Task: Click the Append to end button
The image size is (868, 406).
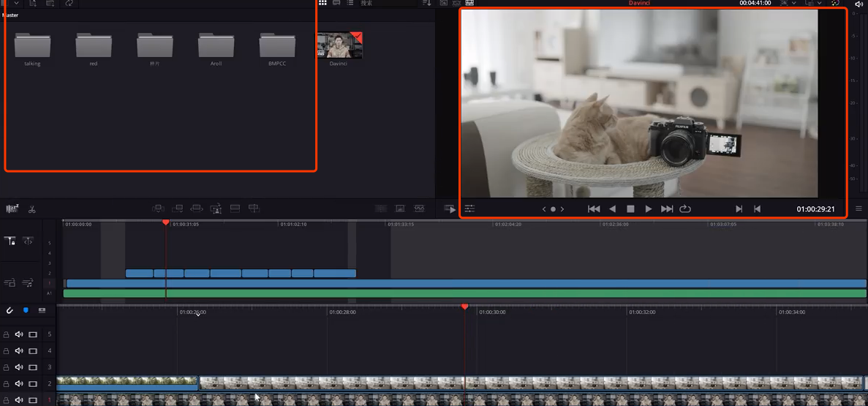Action: (177, 208)
